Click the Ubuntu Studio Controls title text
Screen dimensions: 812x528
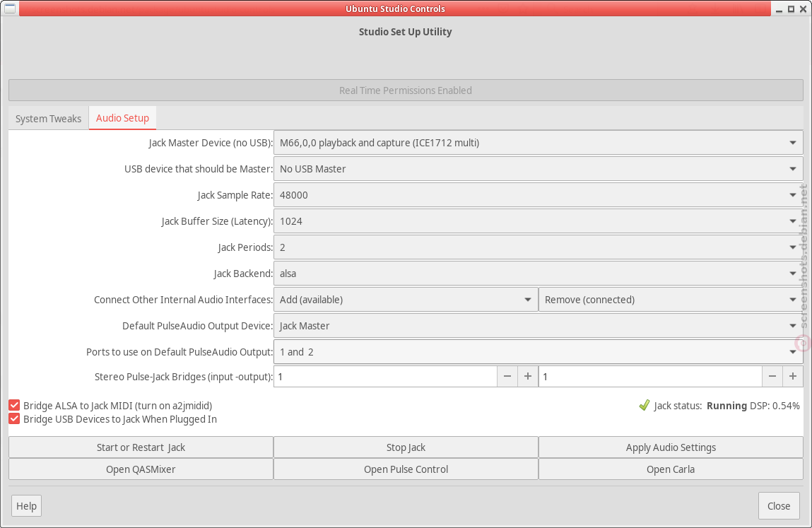coord(395,8)
